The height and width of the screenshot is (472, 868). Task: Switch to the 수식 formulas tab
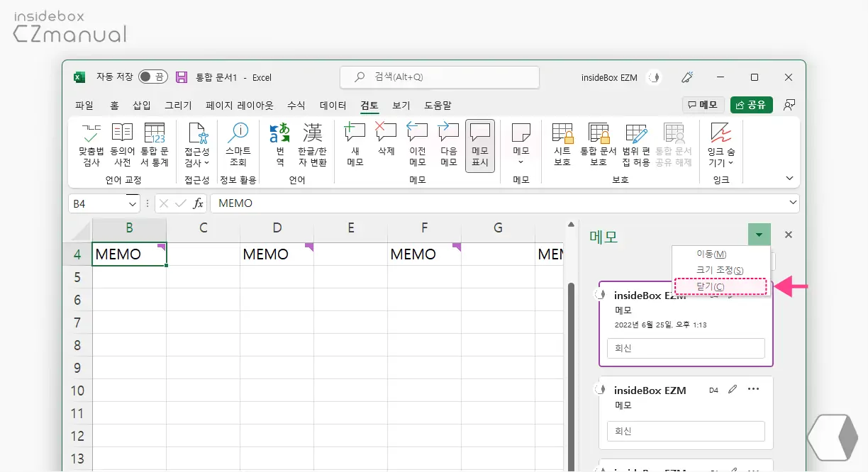point(296,105)
